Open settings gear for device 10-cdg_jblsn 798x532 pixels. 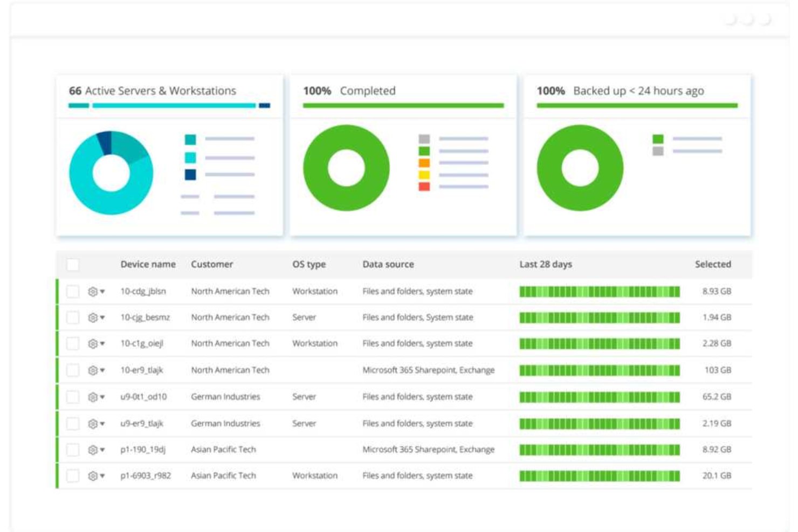[93, 291]
